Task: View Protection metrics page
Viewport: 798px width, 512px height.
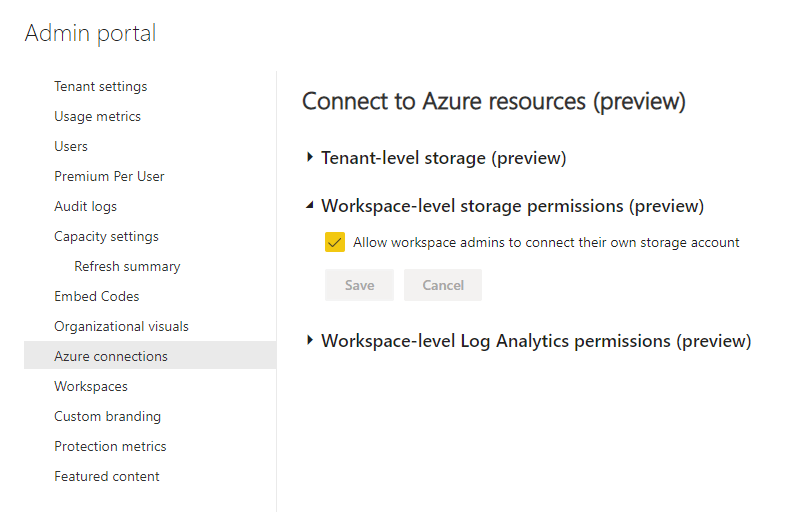Action: tap(110, 447)
